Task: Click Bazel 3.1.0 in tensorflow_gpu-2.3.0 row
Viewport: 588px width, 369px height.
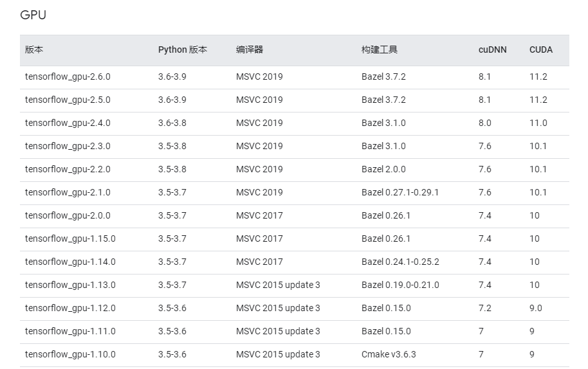Action: (383, 147)
